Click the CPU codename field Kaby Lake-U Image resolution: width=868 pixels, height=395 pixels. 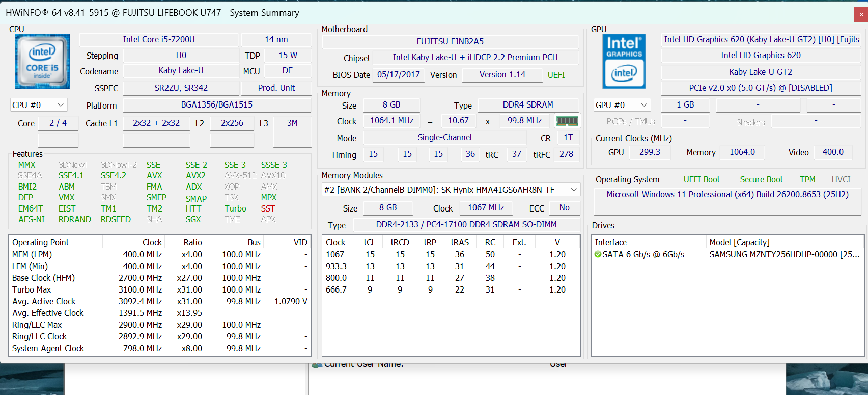(181, 70)
